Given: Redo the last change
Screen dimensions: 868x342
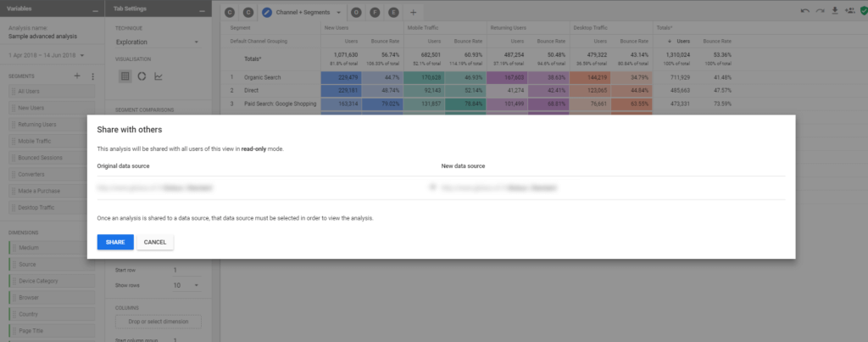Looking at the screenshot, I should [820, 12].
